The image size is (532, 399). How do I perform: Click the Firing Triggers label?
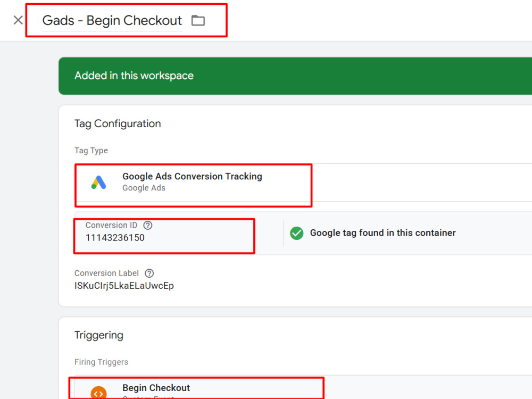102,362
